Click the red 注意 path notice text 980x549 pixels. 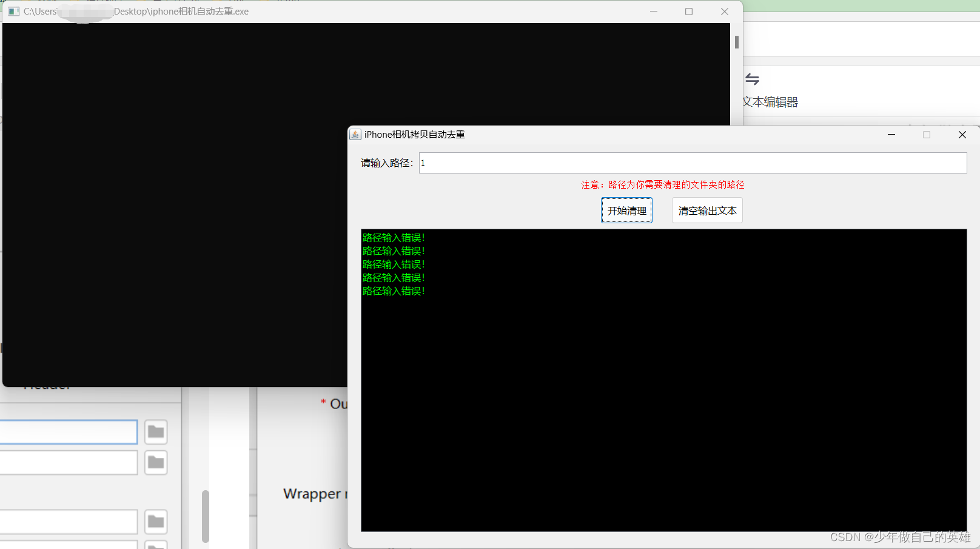tap(663, 184)
